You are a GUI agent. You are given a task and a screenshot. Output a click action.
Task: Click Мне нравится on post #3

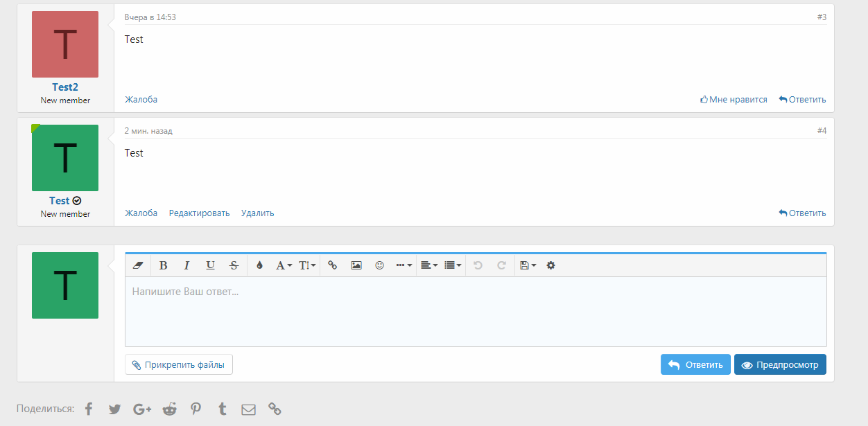pos(734,100)
